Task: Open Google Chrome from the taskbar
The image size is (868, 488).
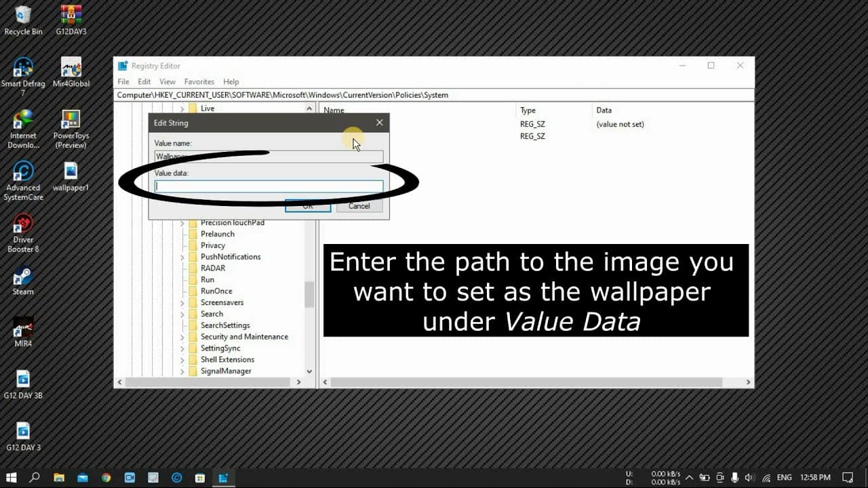Action: (x=106, y=478)
